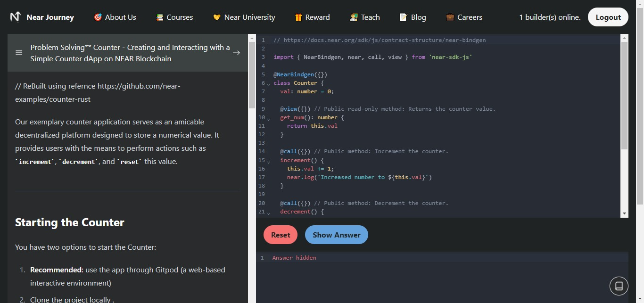
Task: Click the teacher emoji beside Teach
Action: coord(354,17)
